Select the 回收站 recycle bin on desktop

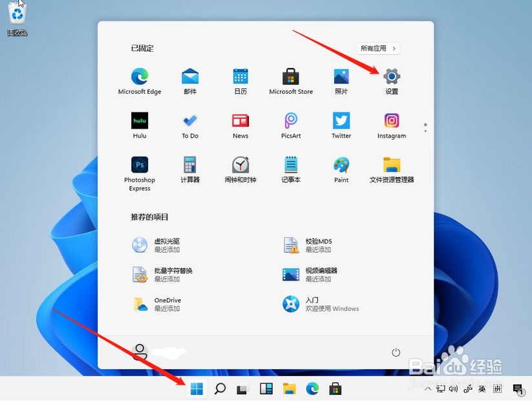(x=17, y=18)
